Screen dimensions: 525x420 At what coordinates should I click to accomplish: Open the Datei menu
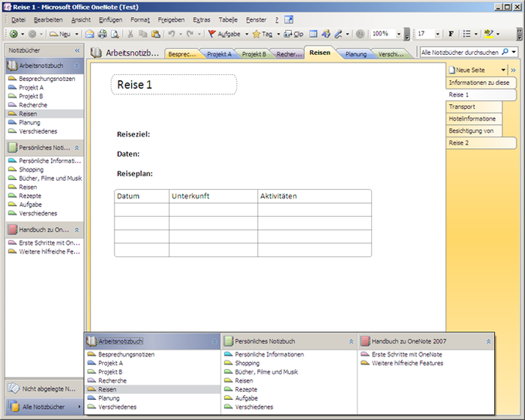19,20
